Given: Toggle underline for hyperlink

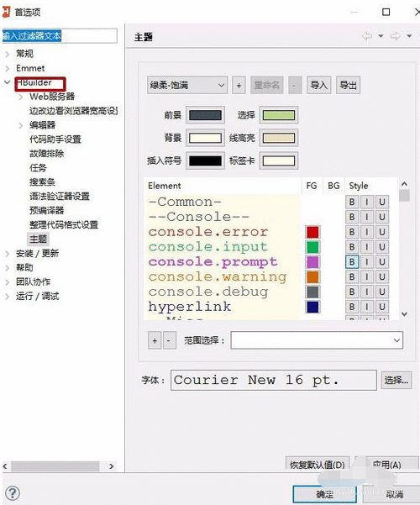Looking at the screenshot, I should coord(382,307).
